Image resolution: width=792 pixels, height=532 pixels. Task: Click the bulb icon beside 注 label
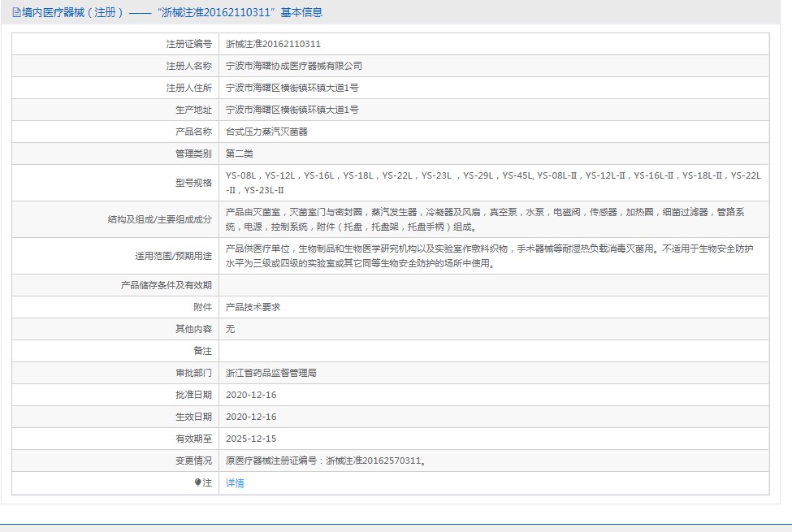tap(197, 482)
